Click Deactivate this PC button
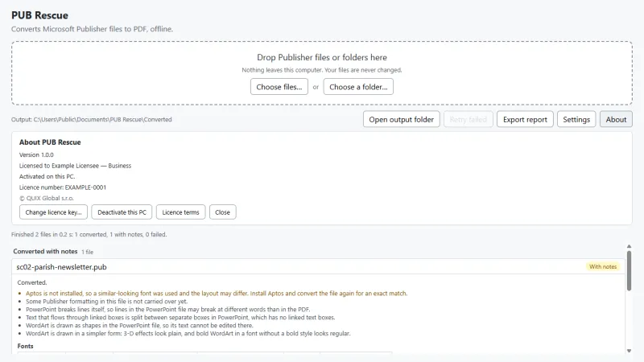 pos(122,212)
